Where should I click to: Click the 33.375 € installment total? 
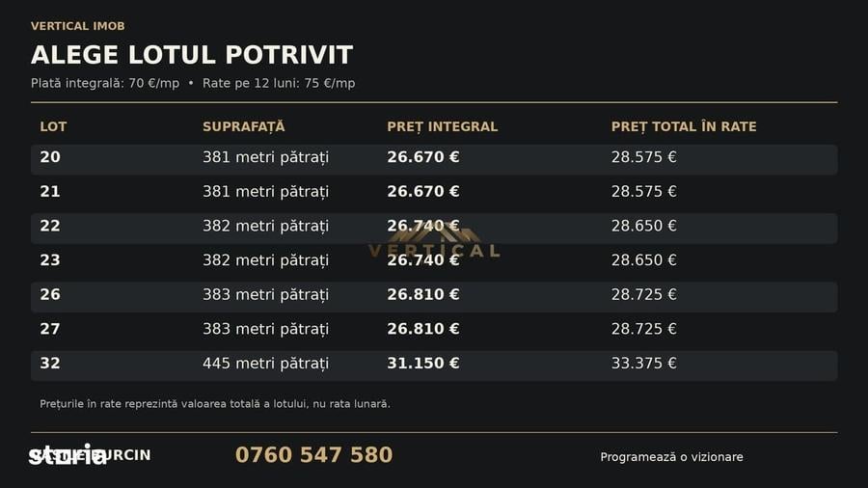click(644, 363)
